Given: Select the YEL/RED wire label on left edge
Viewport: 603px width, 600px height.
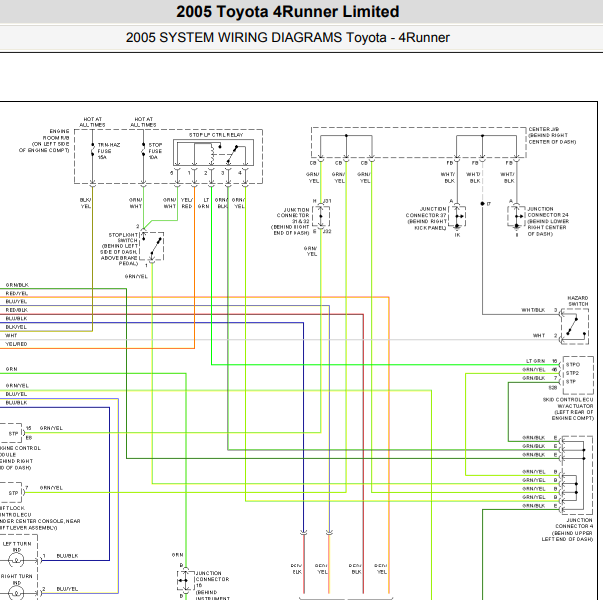Looking at the screenshot, I should tap(16, 344).
